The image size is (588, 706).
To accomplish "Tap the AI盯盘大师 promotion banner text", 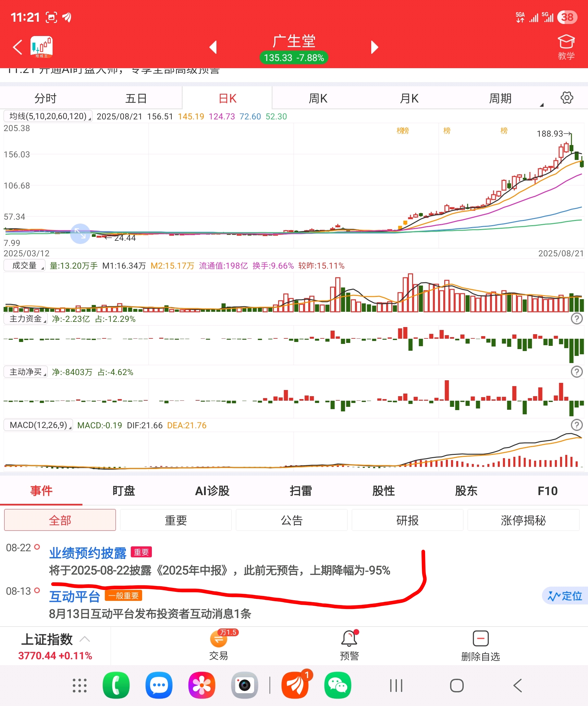I will [113, 71].
